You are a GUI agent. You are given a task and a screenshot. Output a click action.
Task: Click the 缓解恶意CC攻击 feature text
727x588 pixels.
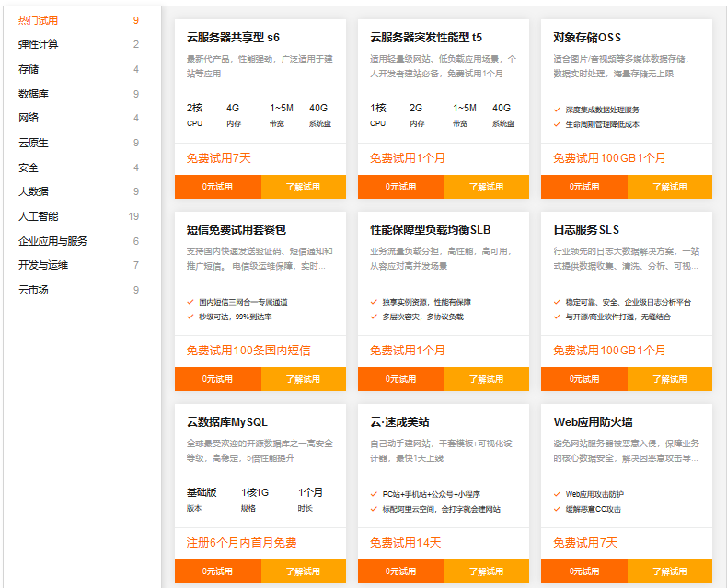pos(593,509)
